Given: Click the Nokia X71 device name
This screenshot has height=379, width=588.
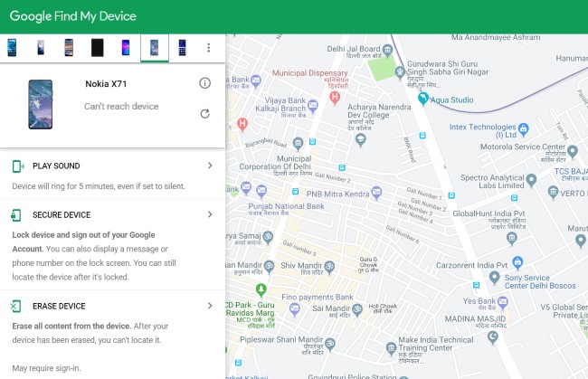Looking at the screenshot, I should (x=106, y=83).
